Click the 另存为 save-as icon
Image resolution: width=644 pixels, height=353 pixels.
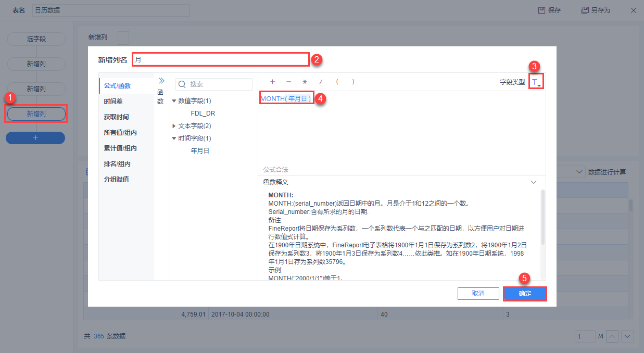click(x=585, y=10)
